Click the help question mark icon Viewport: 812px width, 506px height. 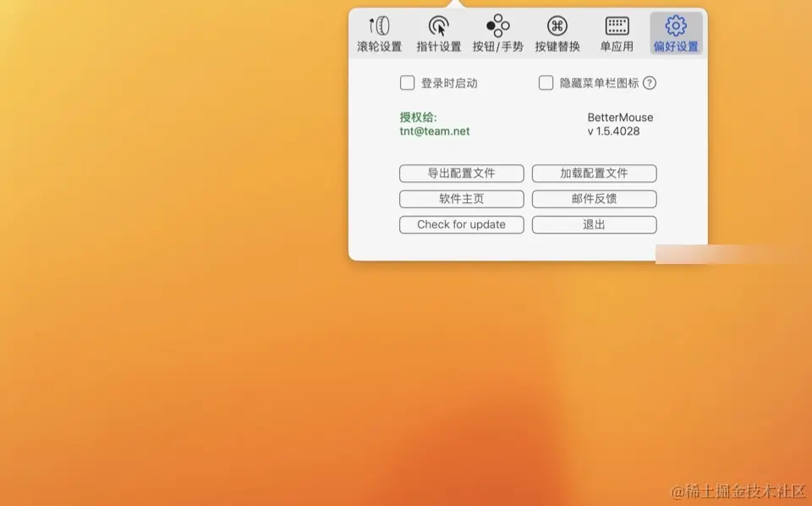tap(650, 83)
